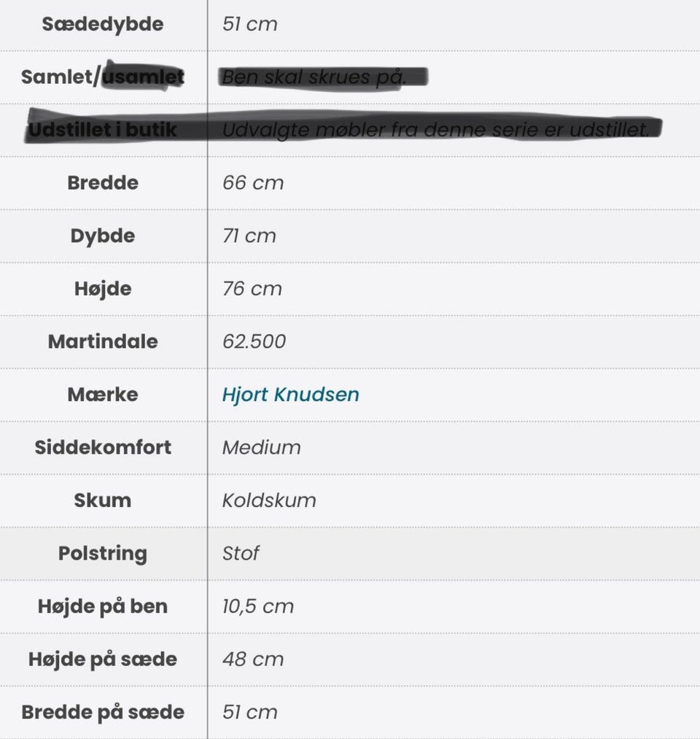The width and height of the screenshot is (700, 739).
Task: Select the Stof upholstery value
Action: click(241, 553)
